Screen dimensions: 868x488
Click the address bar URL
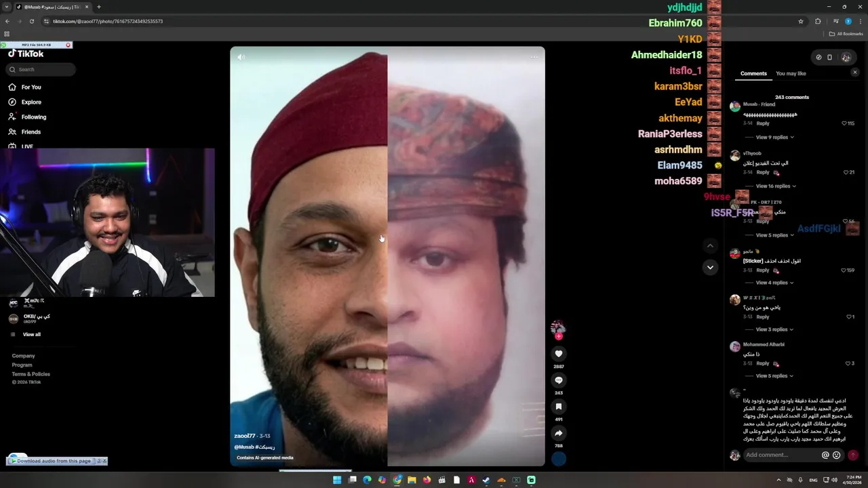pyautogui.click(x=108, y=21)
